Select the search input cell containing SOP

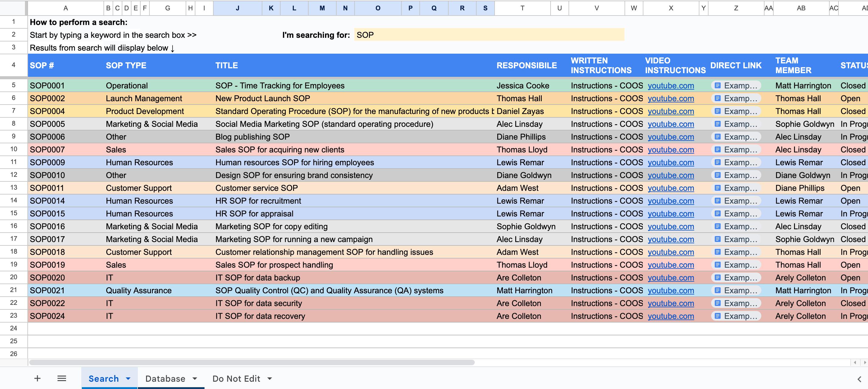488,35
